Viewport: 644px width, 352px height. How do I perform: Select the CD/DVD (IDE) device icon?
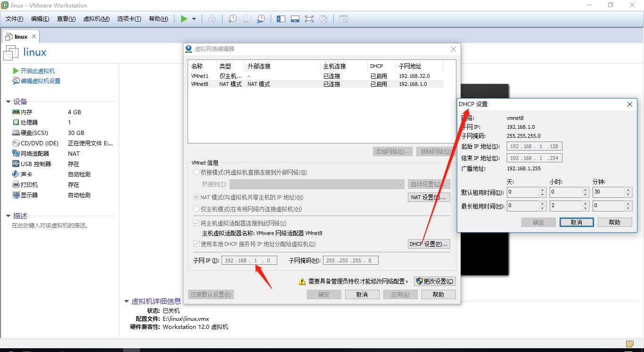[16, 143]
